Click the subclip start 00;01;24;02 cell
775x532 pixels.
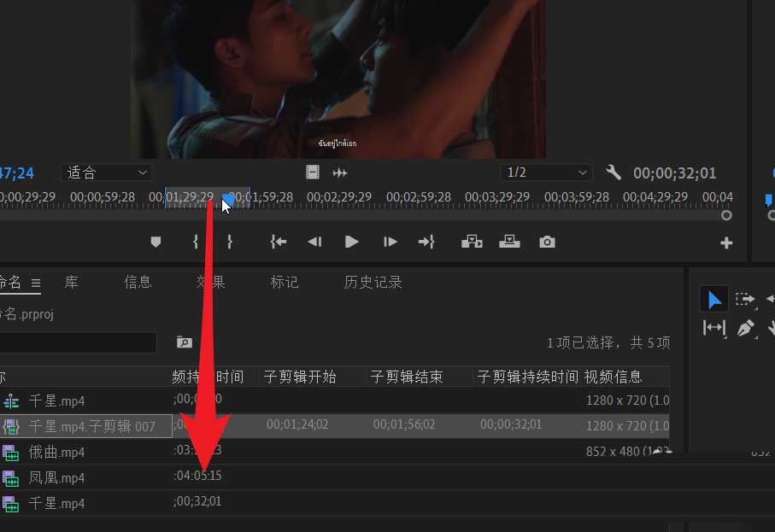[297, 424]
